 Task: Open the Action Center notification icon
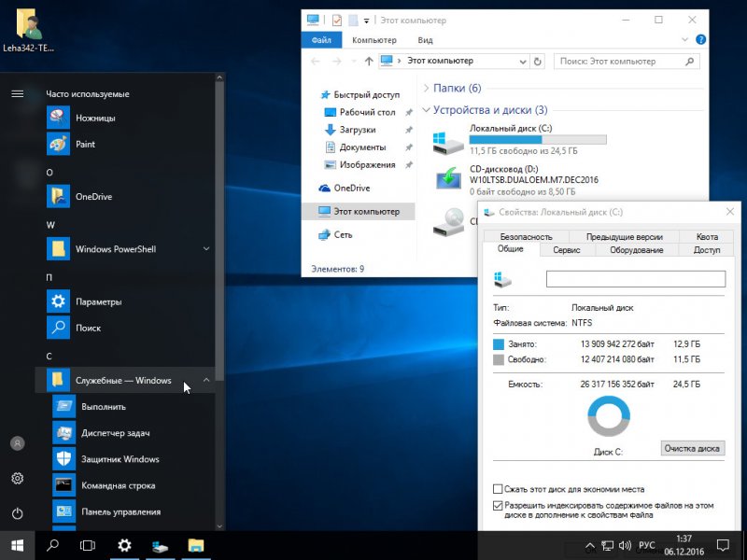pyautogui.click(x=723, y=545)
